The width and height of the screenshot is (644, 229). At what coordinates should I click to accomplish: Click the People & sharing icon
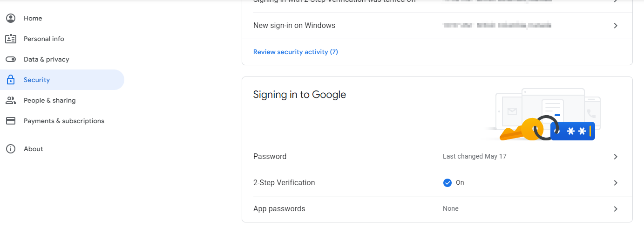tap(10, 100)
